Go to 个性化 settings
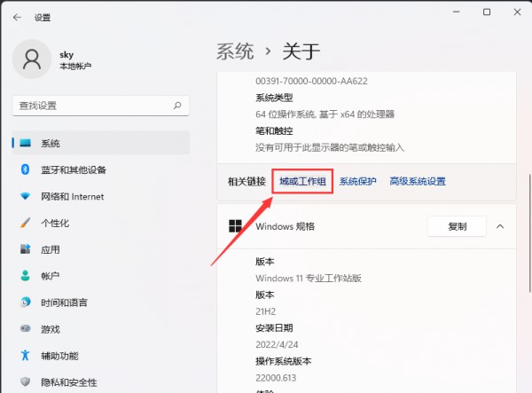The height and width of the screenshot is (393, 532). coord(100,223)
